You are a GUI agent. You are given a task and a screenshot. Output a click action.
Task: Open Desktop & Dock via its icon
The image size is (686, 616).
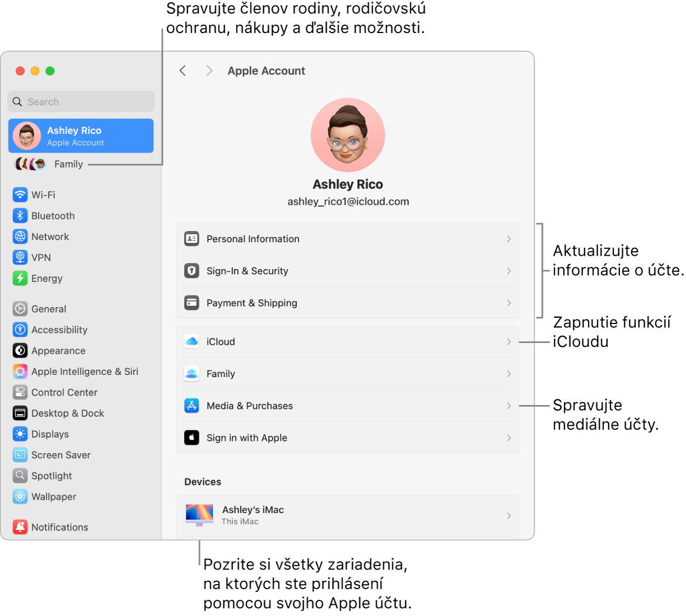coord(20,413)
